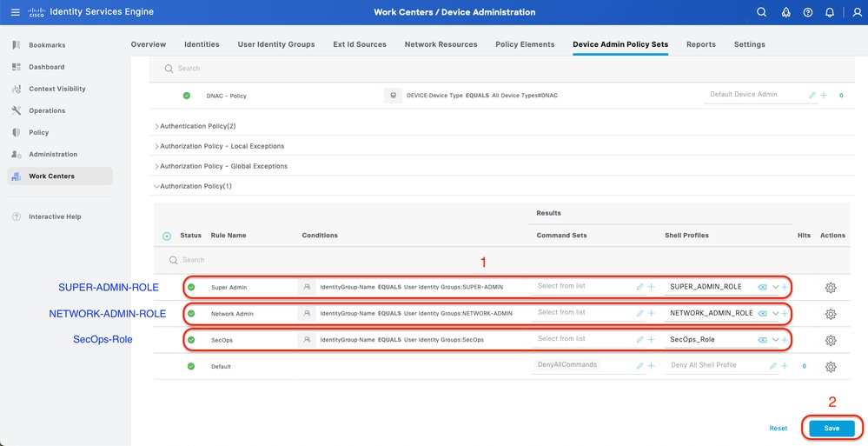Add shell profile plus for SecOps row
This screenshot has width=868, height=446.
[785, 340]
